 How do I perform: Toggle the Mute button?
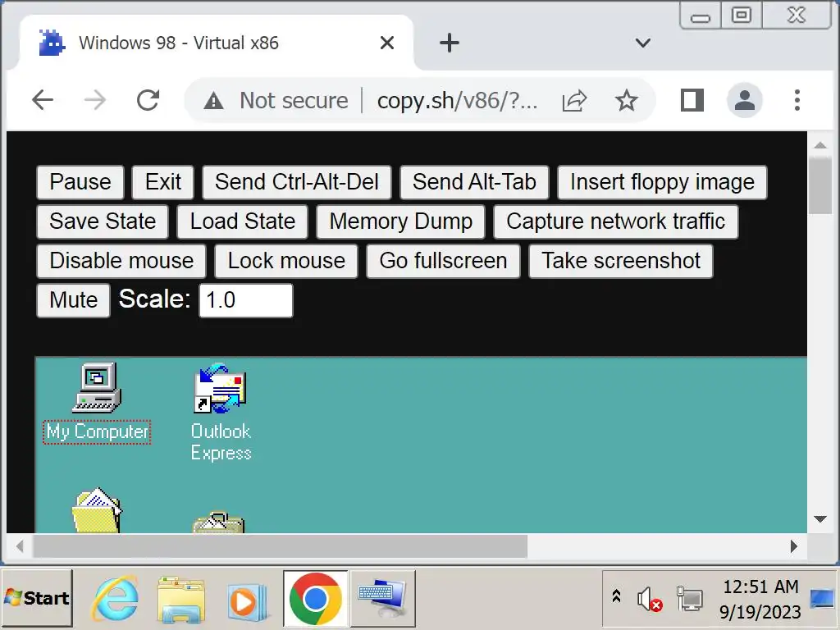coord(73,300)
